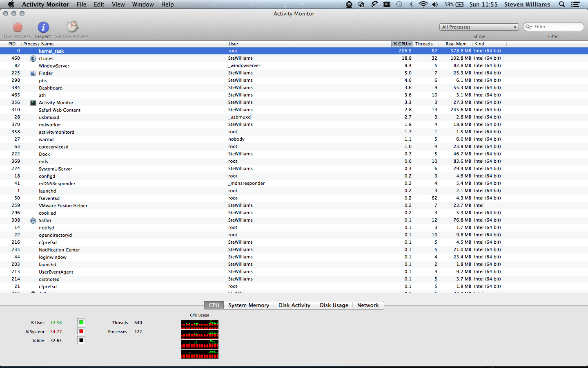Click the Time Machine clock icon
The width and height of the screenshot is (588, 368).
(399, 4)
